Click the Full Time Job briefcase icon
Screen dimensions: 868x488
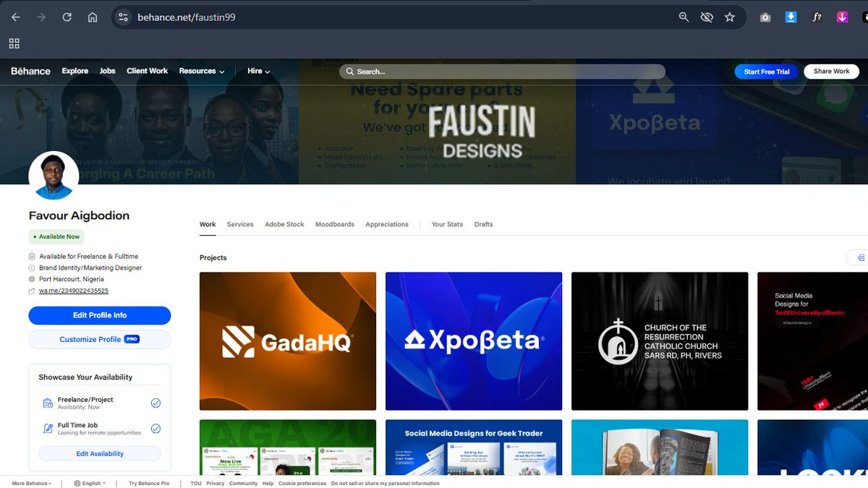click(x=48, y=429)
